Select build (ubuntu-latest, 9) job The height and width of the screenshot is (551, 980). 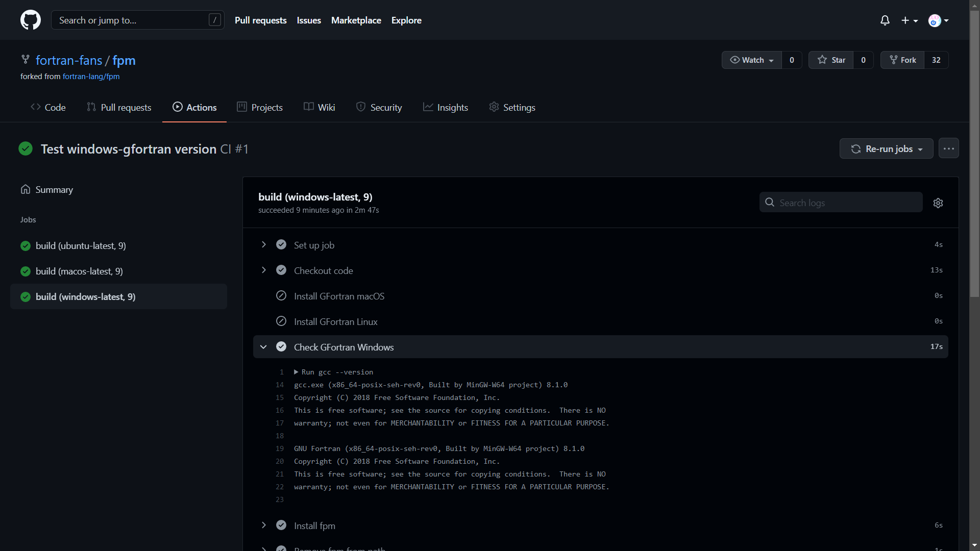pos(81,246)
